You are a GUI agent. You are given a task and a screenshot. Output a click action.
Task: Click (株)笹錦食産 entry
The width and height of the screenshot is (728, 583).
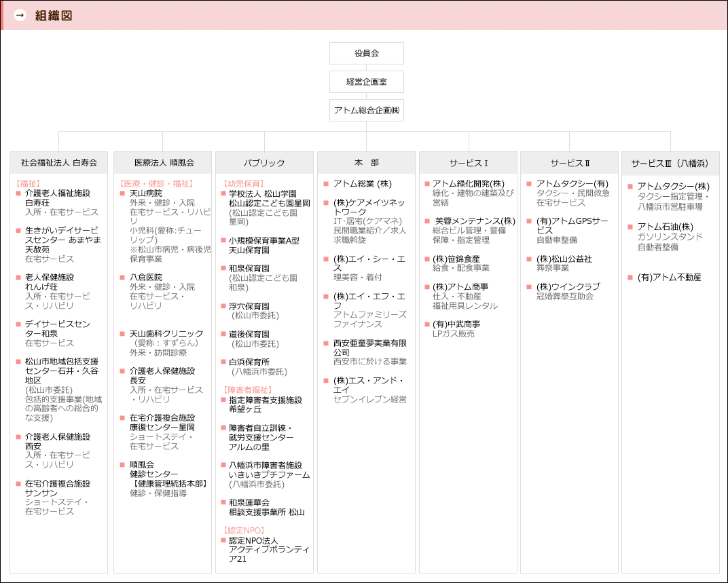[x=456, y=259]
